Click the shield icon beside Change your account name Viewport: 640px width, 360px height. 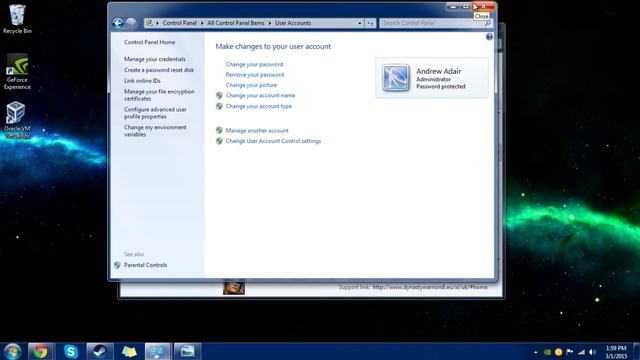(x=219, y=96)
